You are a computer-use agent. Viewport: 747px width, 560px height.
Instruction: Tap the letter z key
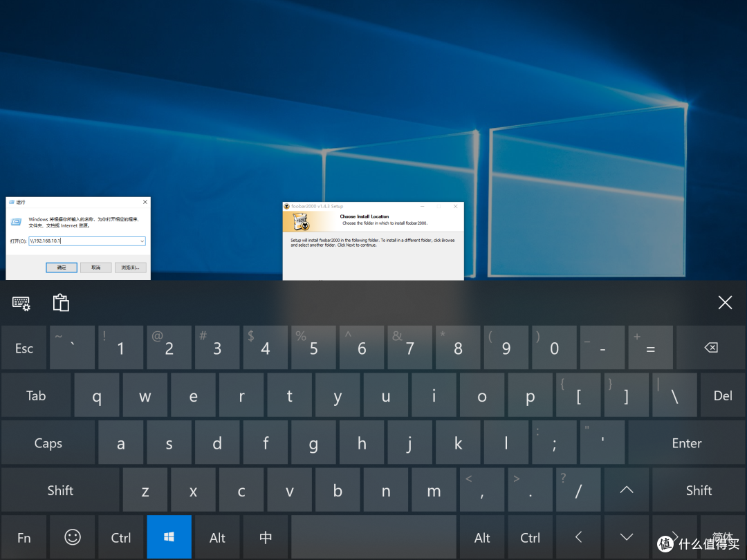[145, 490]
